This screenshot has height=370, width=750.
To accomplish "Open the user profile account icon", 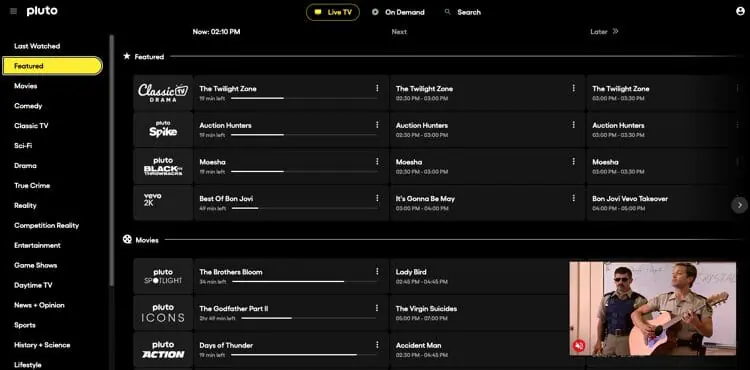I will click(740, 11).
